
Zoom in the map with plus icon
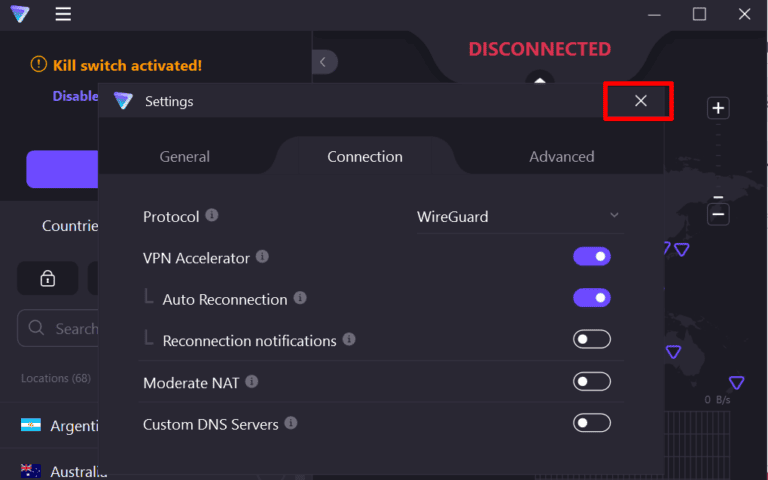click(718, 108)
